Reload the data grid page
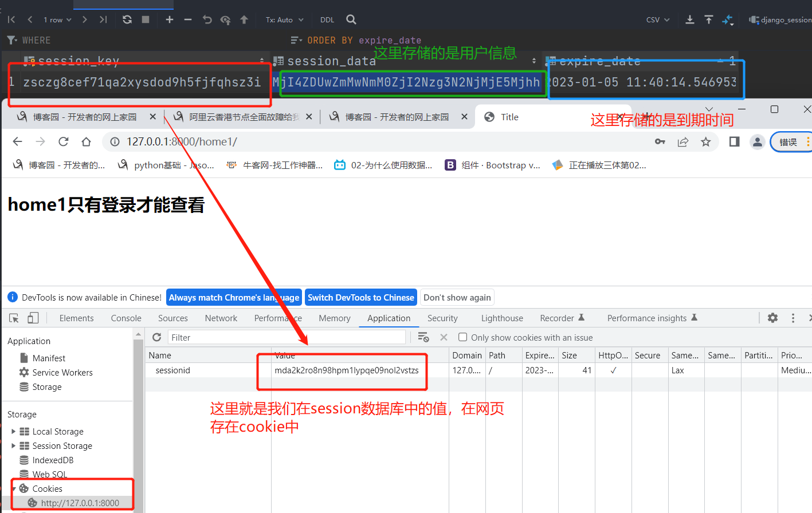812x513 pixels. click(127, 19)
